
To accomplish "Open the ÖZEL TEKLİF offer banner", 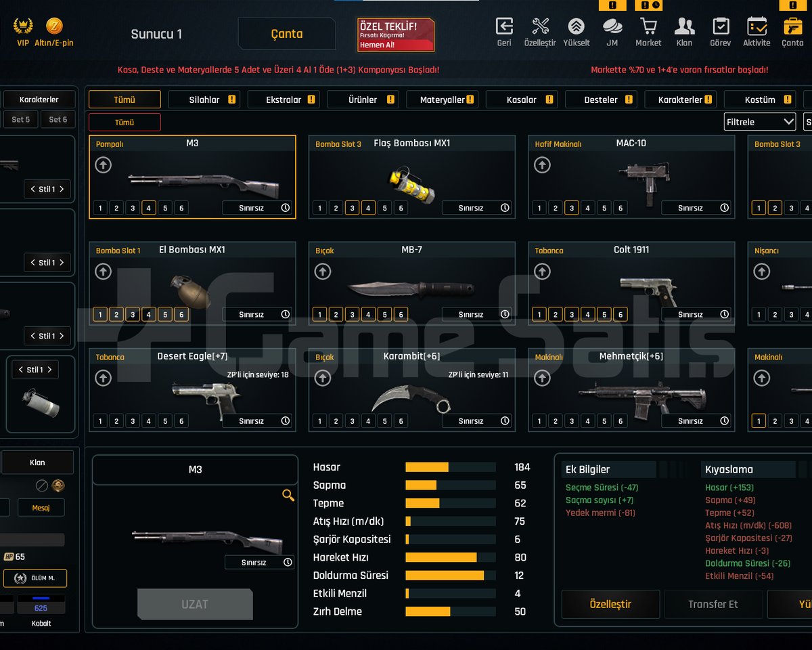I will pyautogui.click(x=396, y=35).
